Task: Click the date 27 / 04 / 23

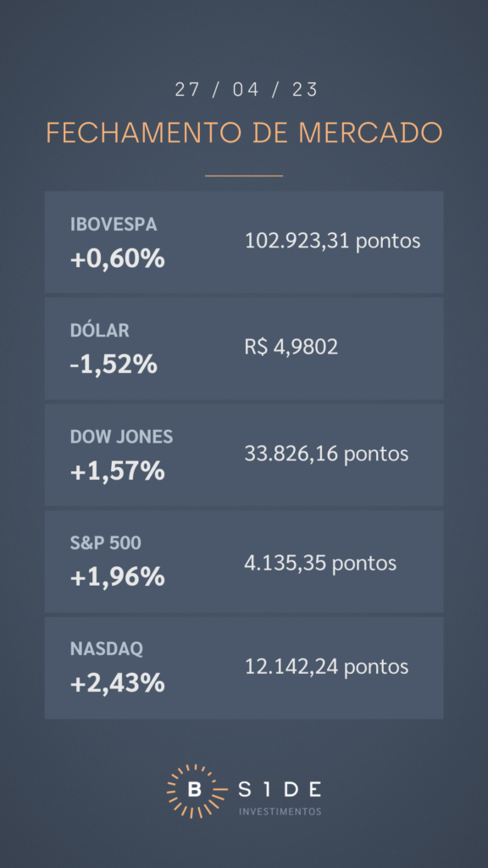Action: [x=247, y=90]
